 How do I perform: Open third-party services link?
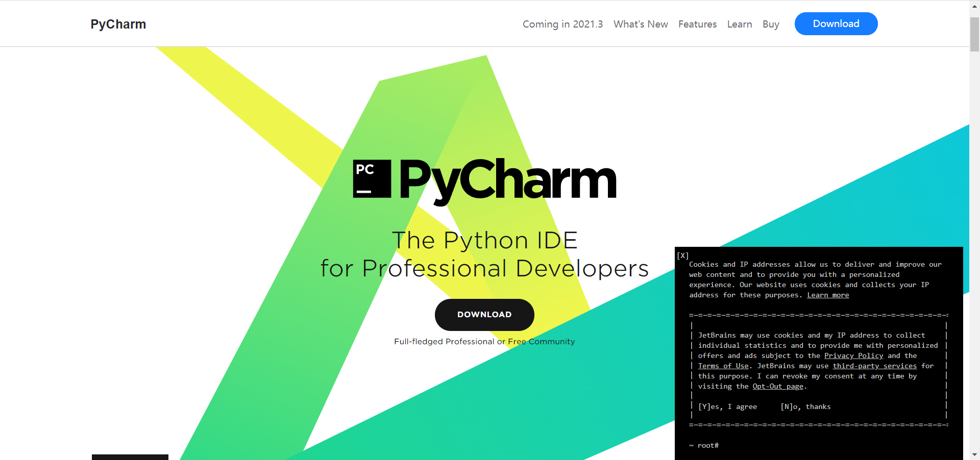pyautogui.click(x=875, y=366)
